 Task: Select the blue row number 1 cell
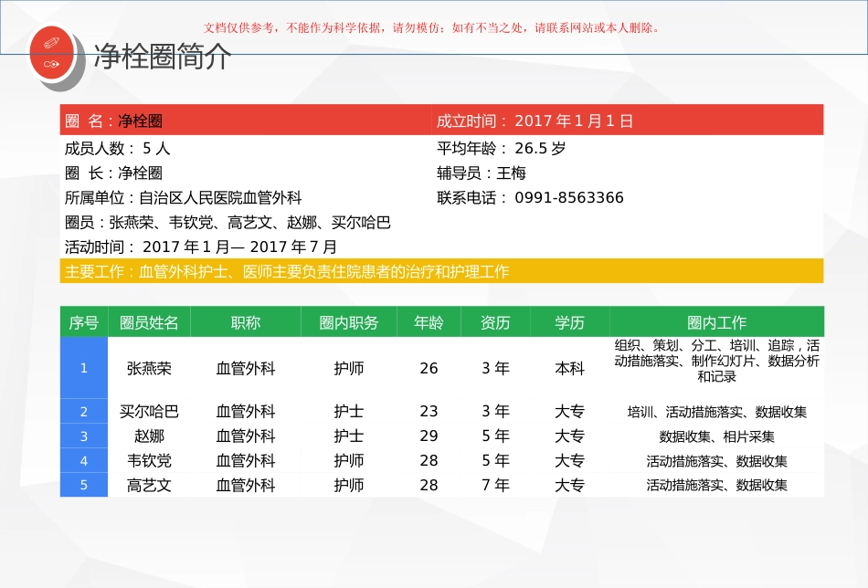click(83, 368)
